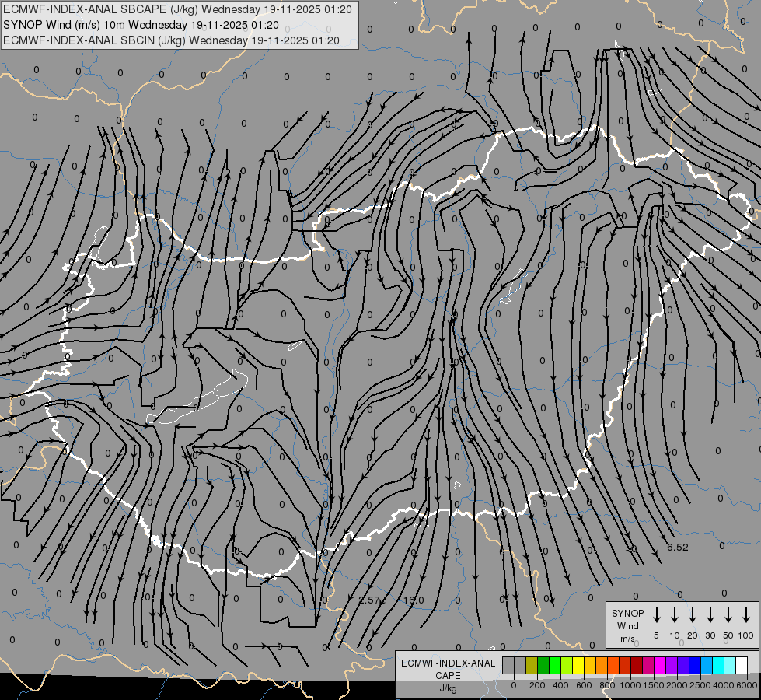761x700 pixels.
Task: Click the 'CAPE' label in legend
Action: tap(448, 676)
